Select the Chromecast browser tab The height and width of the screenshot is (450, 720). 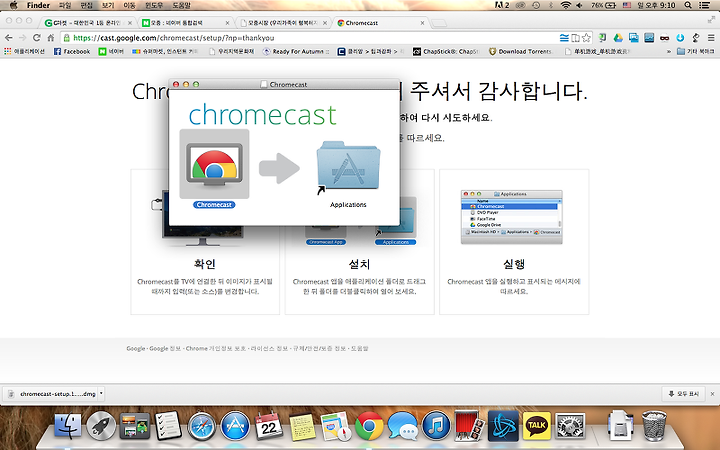[x=380, y=22]
